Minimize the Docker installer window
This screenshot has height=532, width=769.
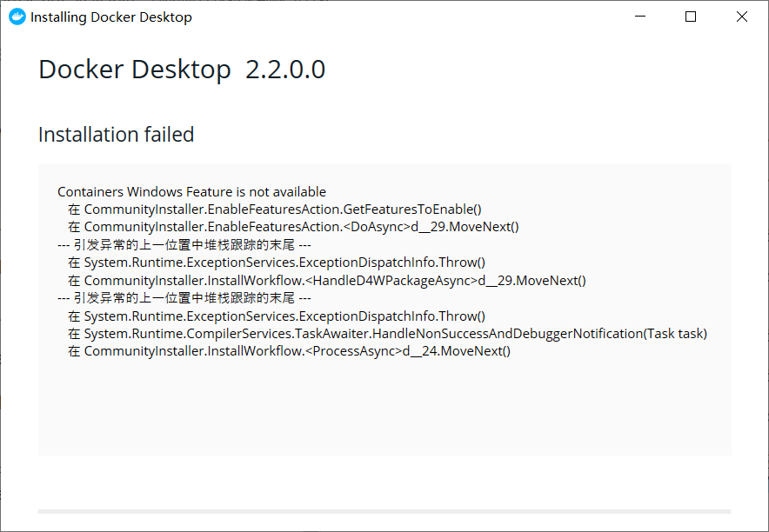coord(640,17)
